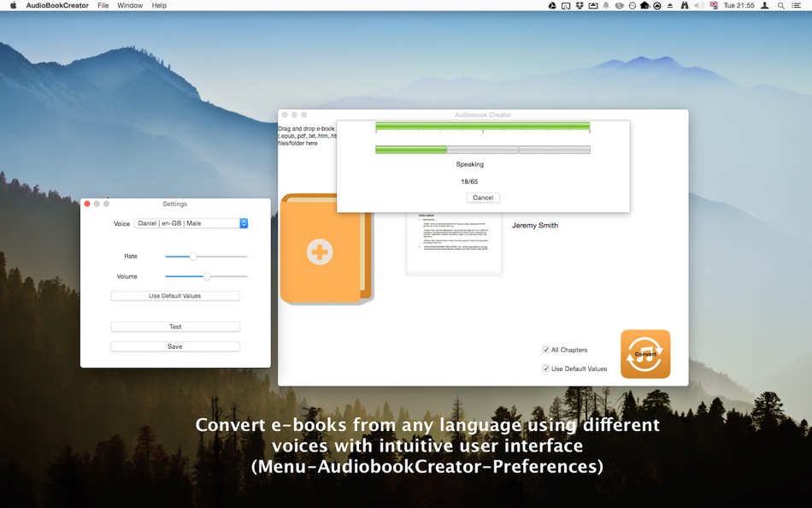The image size is (812, 508).
Task: Click the Speaking status label
Action: click(x=470, y=164)
